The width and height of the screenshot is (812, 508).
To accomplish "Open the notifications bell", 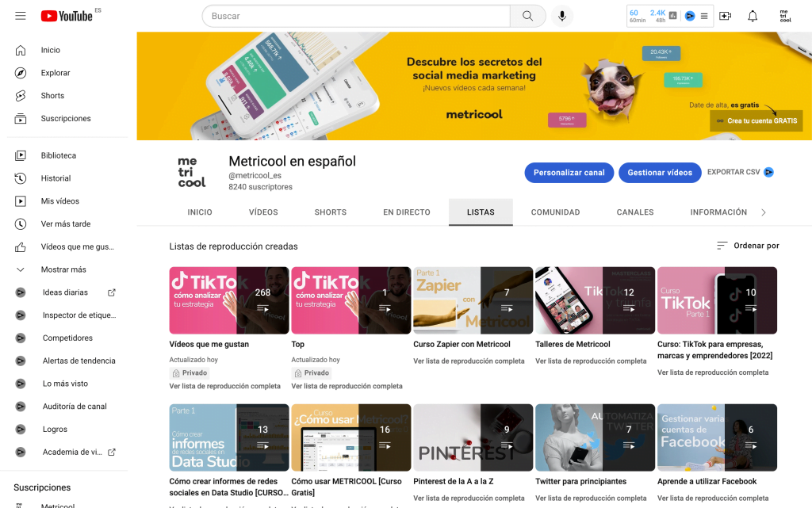I will (x=753, y=16).
